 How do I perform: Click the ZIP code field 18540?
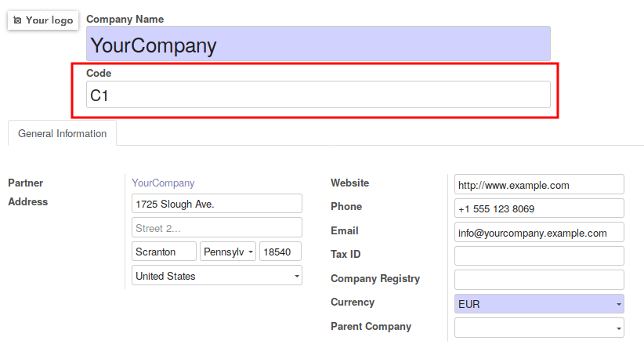[x=280, y=252]
